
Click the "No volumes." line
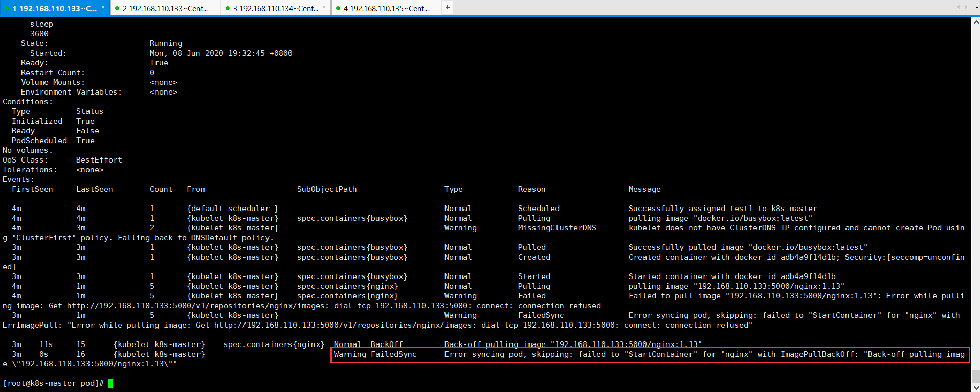coord(28,150)
